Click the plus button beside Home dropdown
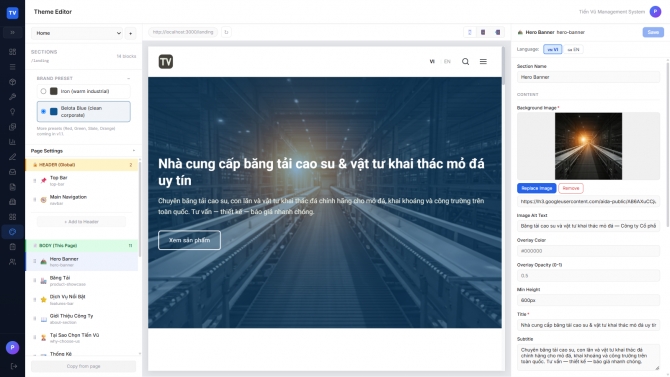 click(131, 33)
